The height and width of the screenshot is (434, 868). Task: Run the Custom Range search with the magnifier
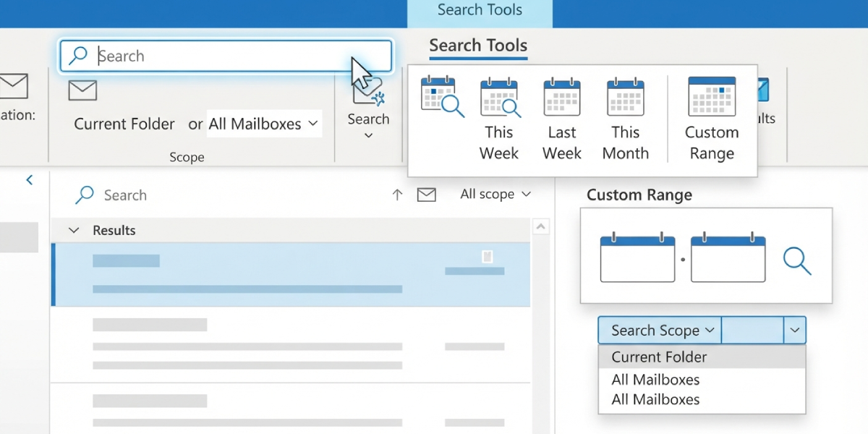click(797, 260)
